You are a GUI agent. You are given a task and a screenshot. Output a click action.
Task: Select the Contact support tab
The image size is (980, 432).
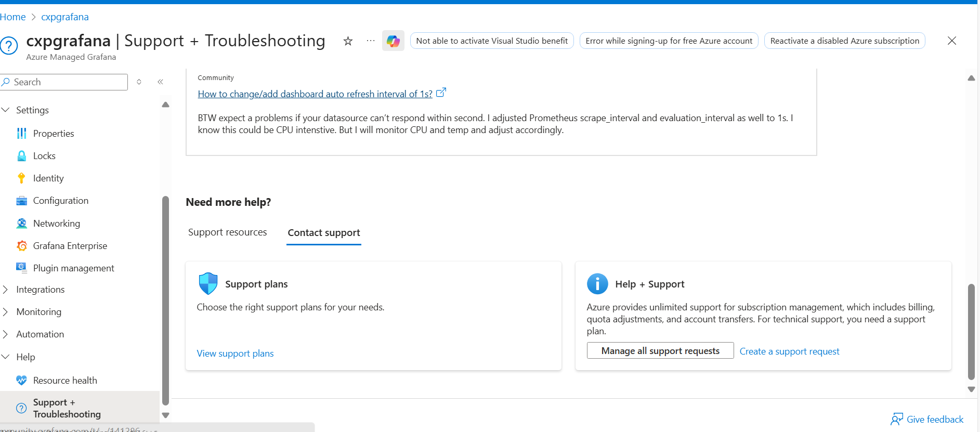coord(324,233)
